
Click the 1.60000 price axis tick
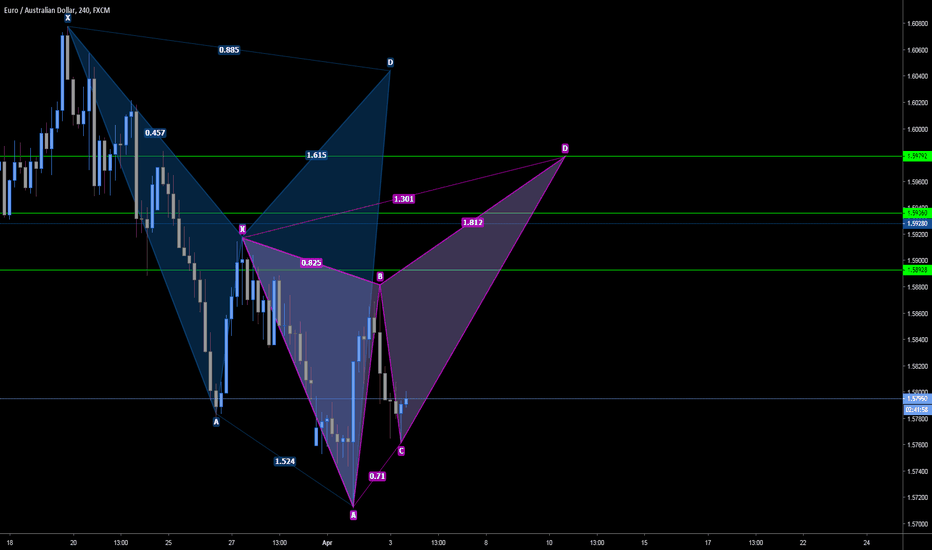(x=917, y=129)
